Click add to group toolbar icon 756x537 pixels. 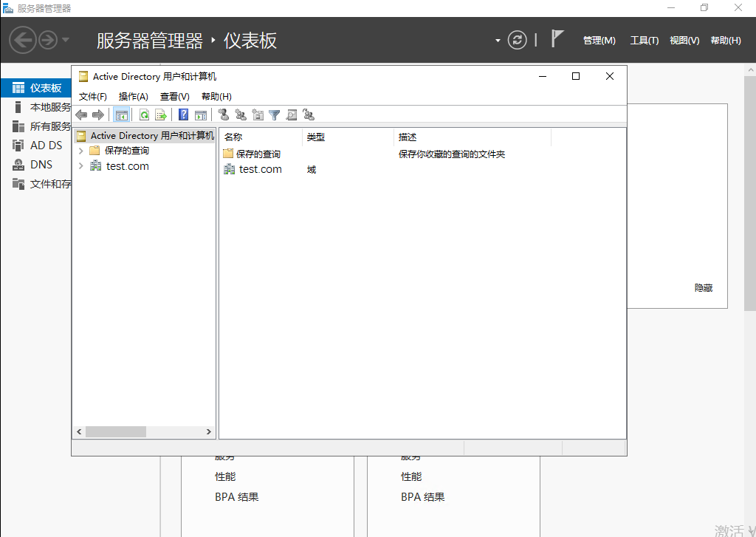pos(309,114)
